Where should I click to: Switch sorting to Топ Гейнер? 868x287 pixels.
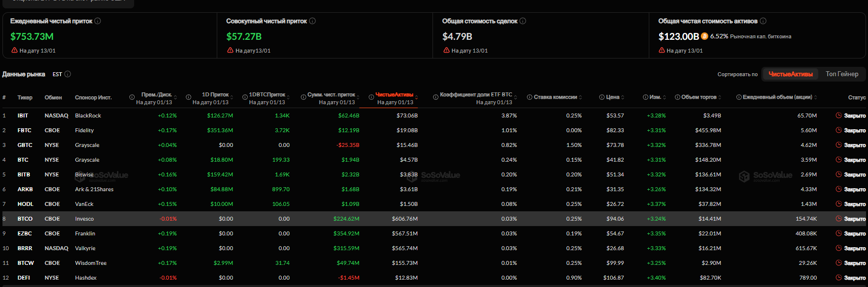pyautogui.click(x=842, y=74)
